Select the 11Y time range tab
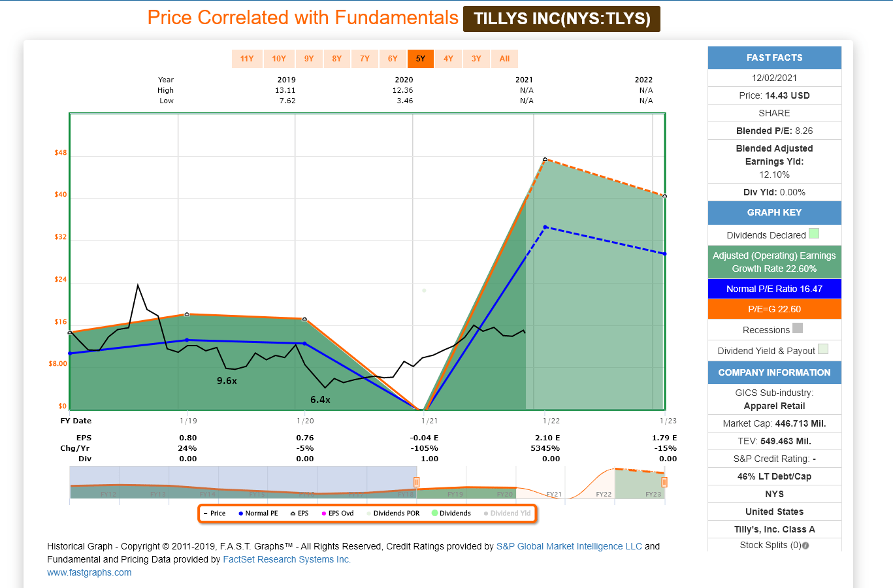 coord(247,59)
